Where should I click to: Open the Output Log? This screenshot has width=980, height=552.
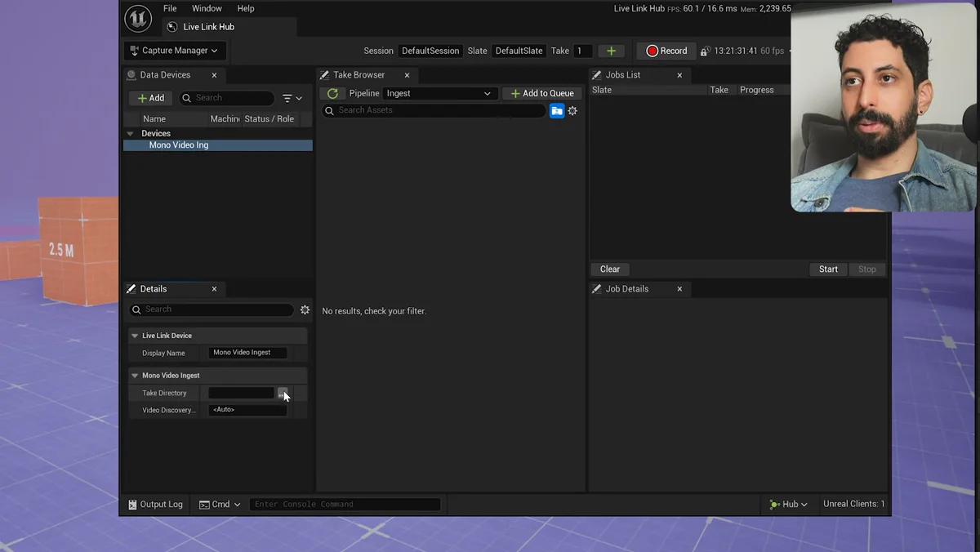tap(155, 505)
